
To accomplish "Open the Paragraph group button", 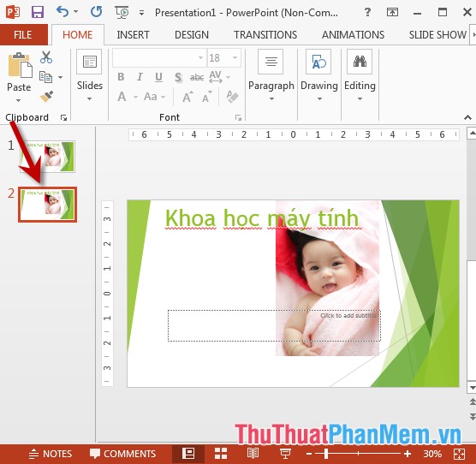I will (x=271, y=76).
